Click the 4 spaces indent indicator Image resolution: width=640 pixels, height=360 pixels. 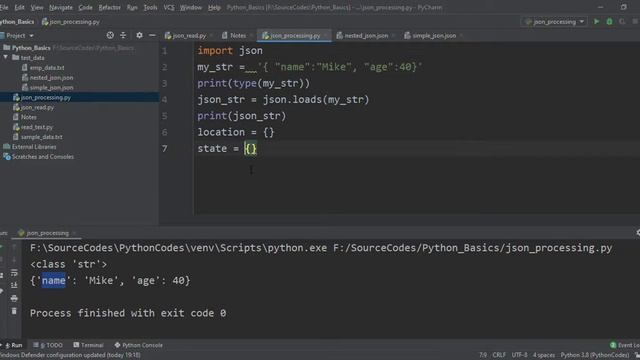coord(544,355)
